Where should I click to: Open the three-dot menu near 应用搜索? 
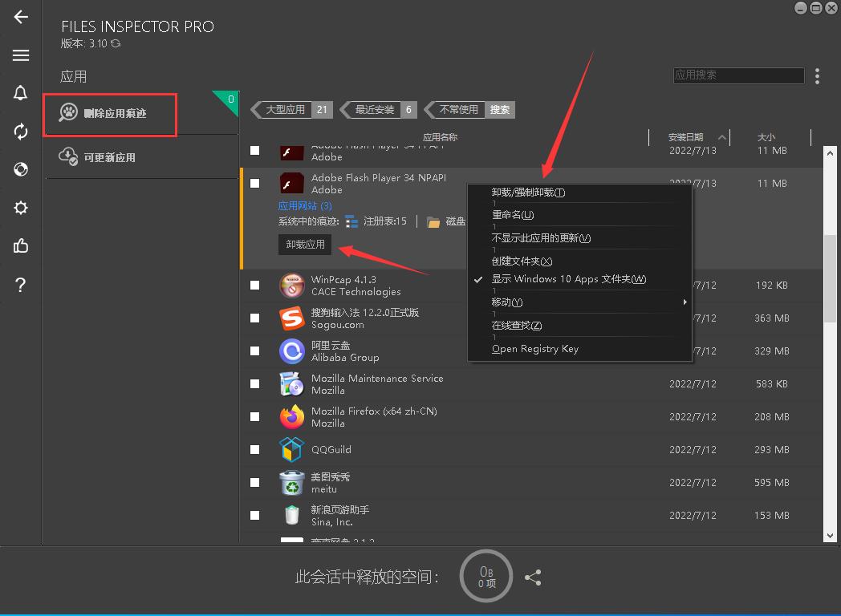click(x=817, y=75)
